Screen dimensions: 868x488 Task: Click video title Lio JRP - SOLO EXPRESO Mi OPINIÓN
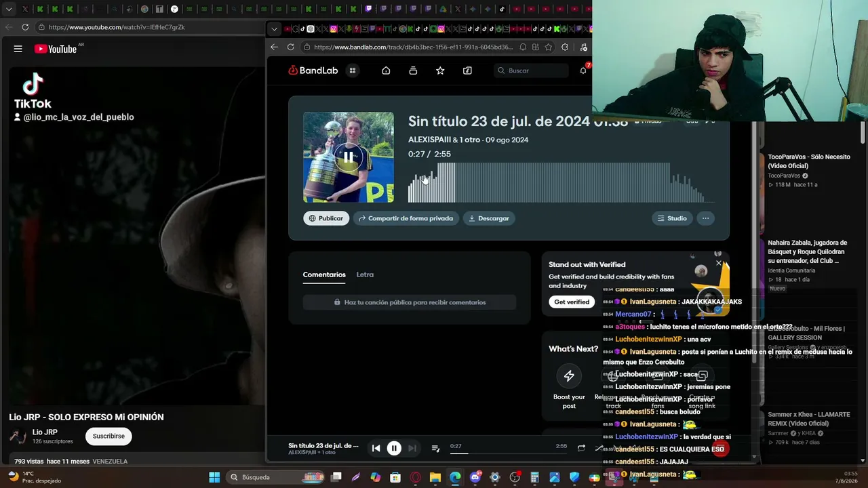tap(86, 417)
